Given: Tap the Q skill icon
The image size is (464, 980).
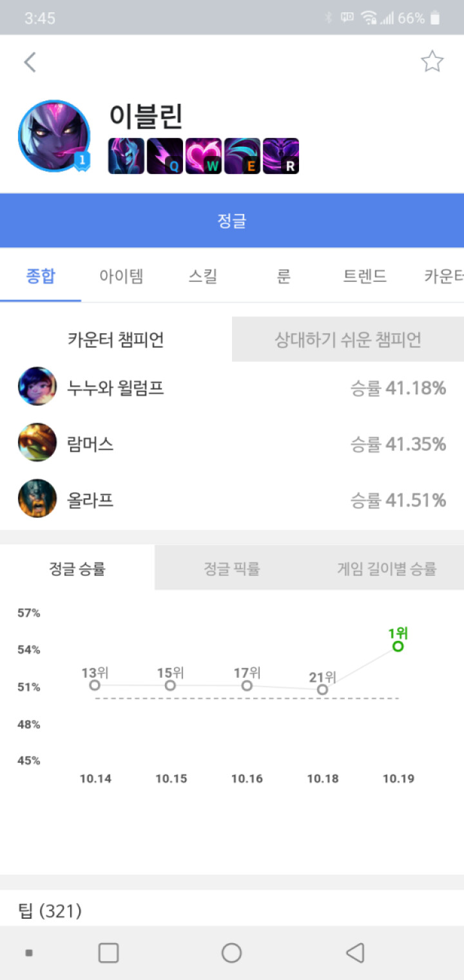Looking at the screenshot, I should pyautogui.click(x=165, y=156).
